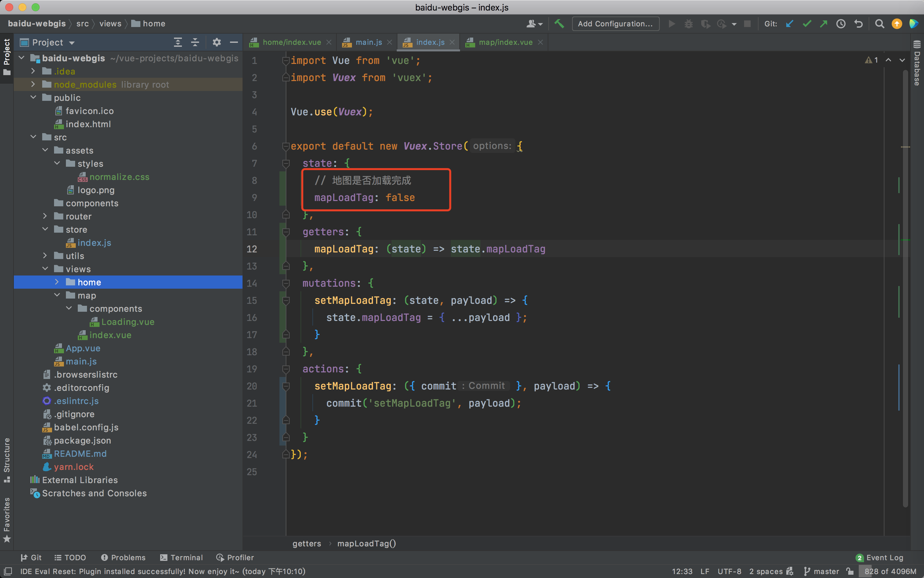The image size is (924, 578).
Task: Go to previous highlighted error arrow
Action: coord(888,60)
